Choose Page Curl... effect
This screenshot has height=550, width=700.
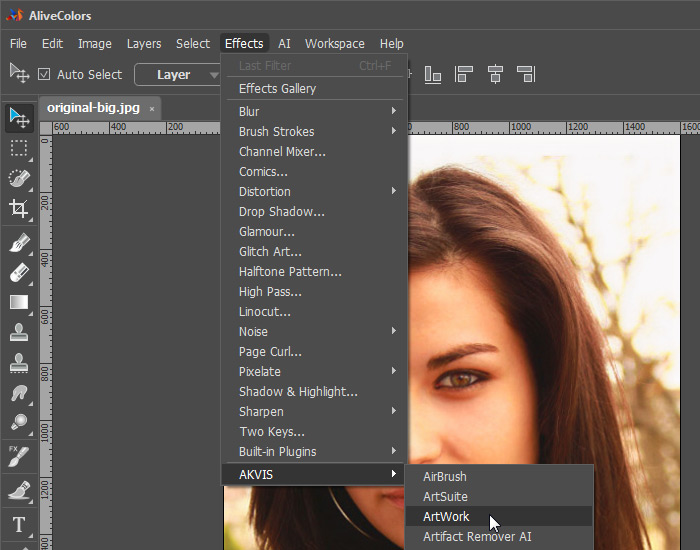(315, 351)
